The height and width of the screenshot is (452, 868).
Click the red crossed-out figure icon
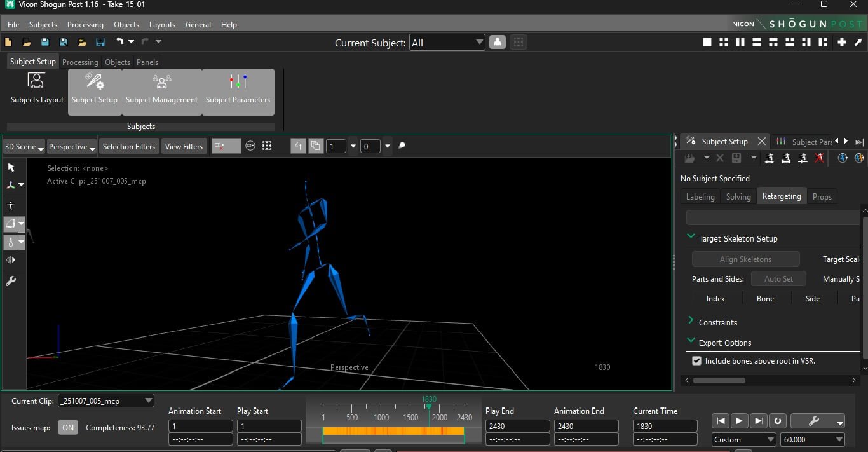[x=819, y=158]
